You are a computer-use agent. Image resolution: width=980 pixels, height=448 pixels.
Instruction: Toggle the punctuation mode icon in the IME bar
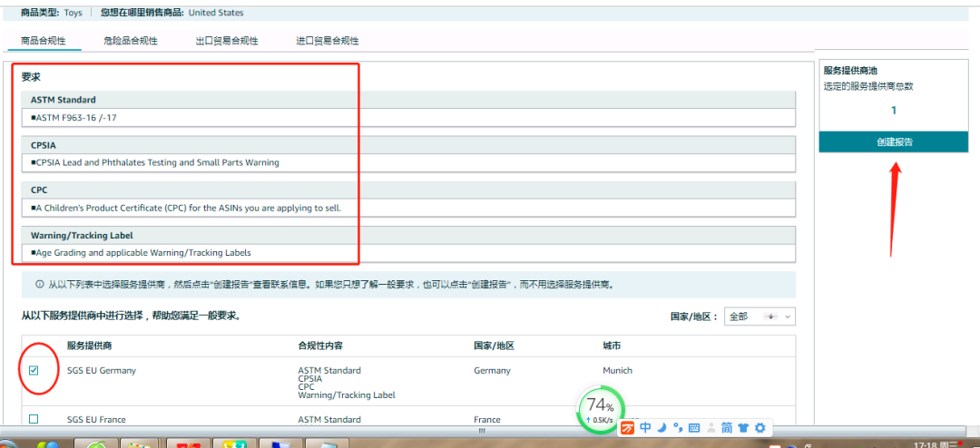[x=677, y=428]
